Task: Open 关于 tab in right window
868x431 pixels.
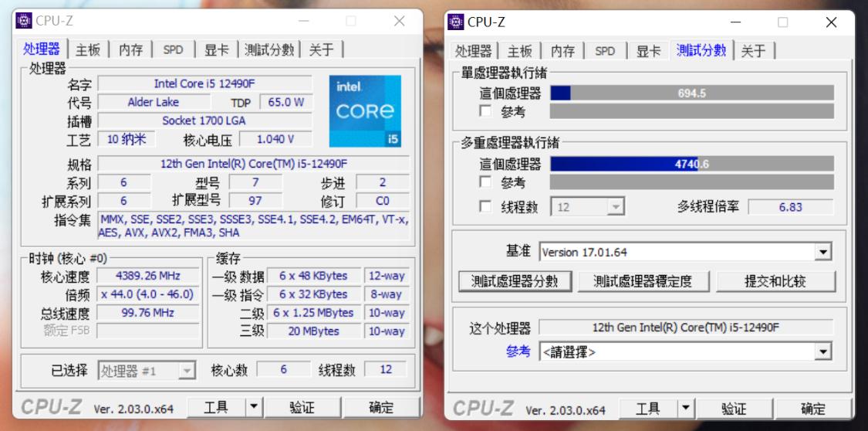Action: 753,51
